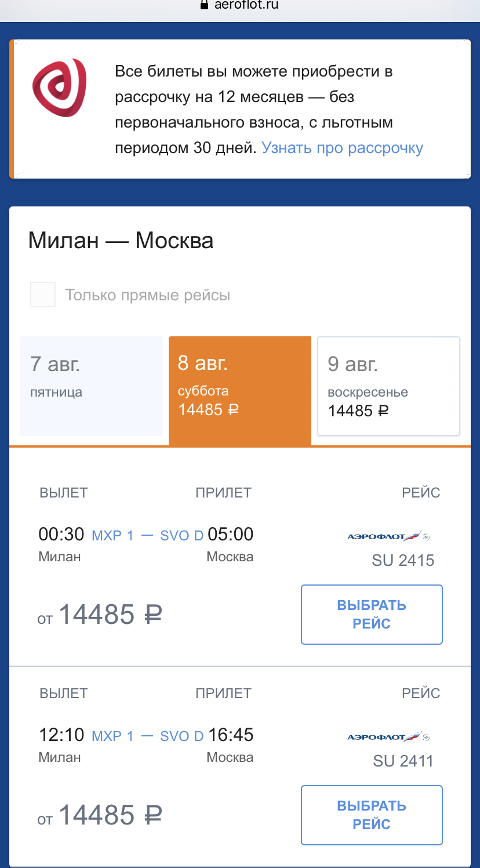The width and height of the screenshot is (480, 868).
Task: Click the 00:30 flight's "от 14485 ₽" price
Action: (x=100, y=615)
